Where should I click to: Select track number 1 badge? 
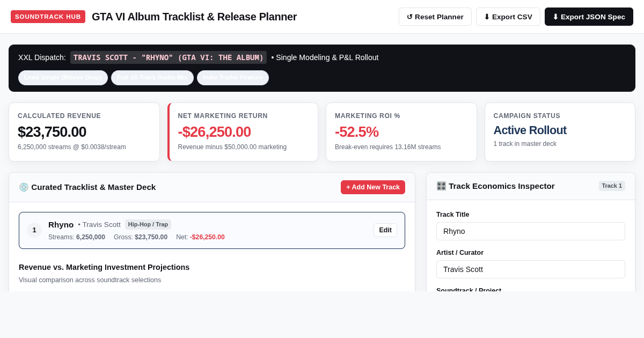[34, 230]
